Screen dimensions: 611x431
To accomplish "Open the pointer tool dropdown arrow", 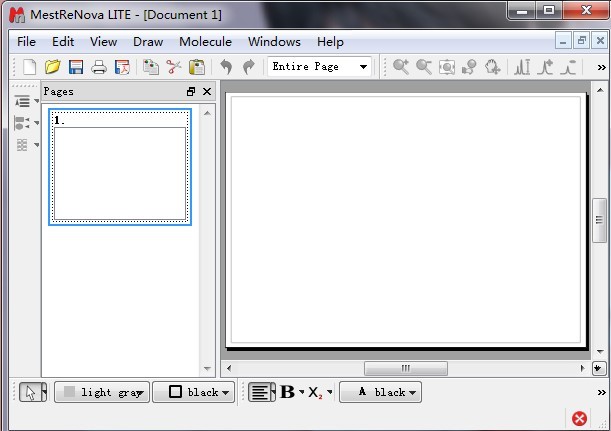I will coord(44,392).
